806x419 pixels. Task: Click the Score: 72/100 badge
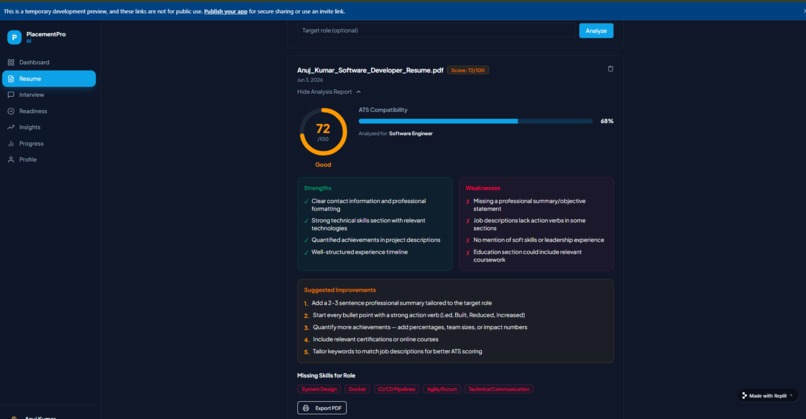click(468, 70)
